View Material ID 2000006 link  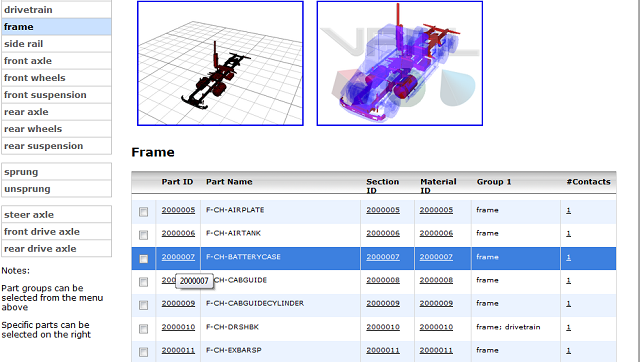tap(436, 233)
